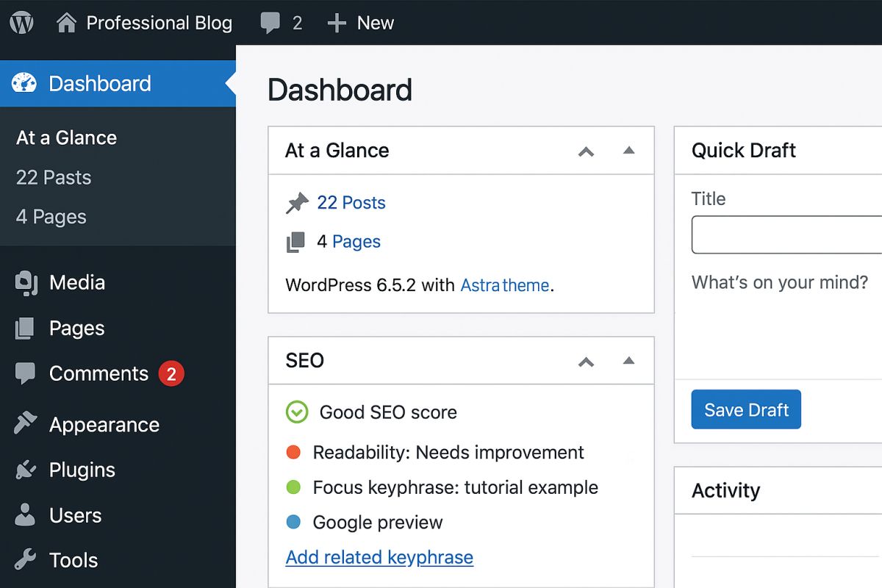Click the Activity panel heading
This screenshot has height=588, width=882.
pos(726,490)
